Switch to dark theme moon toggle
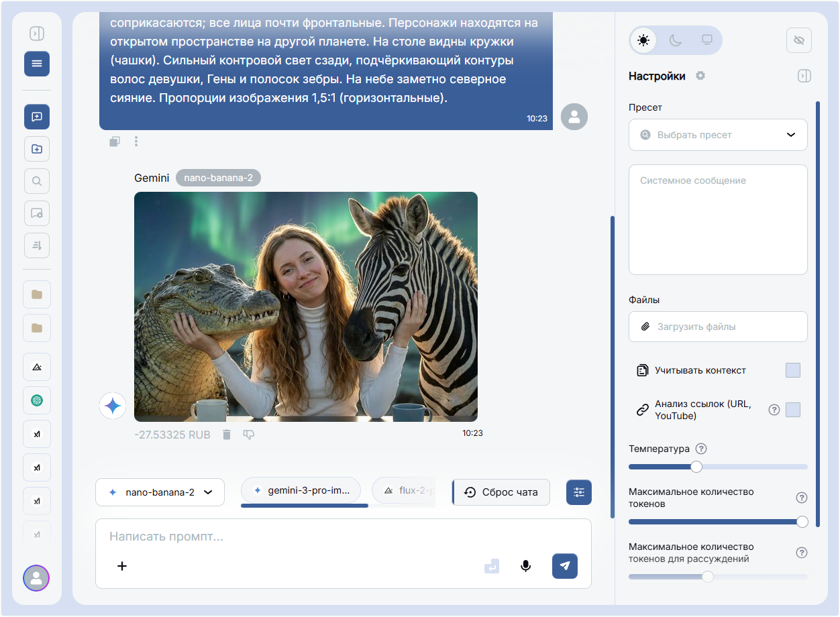The width and height of the screenshot is (840, 617). pyautogui.click(x=676, y=40)
